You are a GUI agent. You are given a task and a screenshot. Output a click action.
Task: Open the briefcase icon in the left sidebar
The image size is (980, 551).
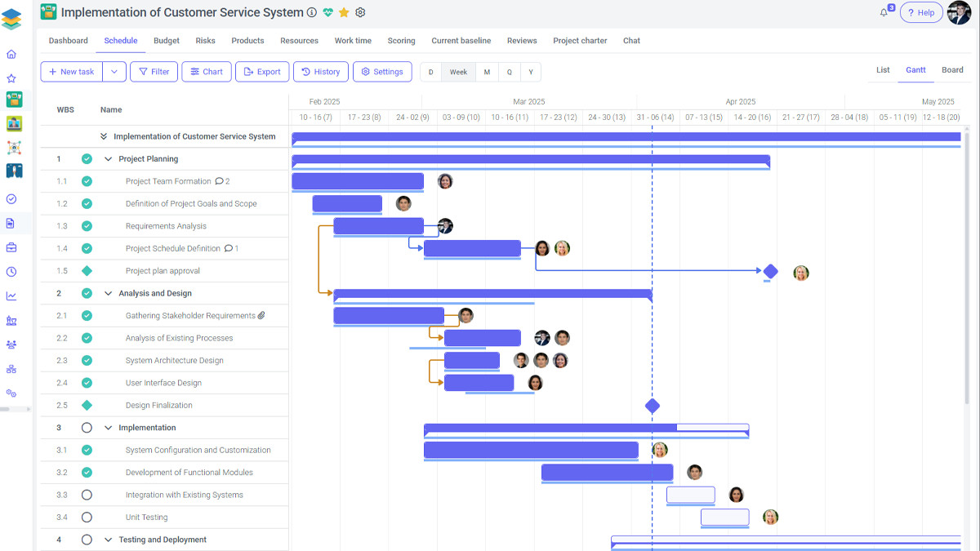pyautogui.click(x=11, y=247)
